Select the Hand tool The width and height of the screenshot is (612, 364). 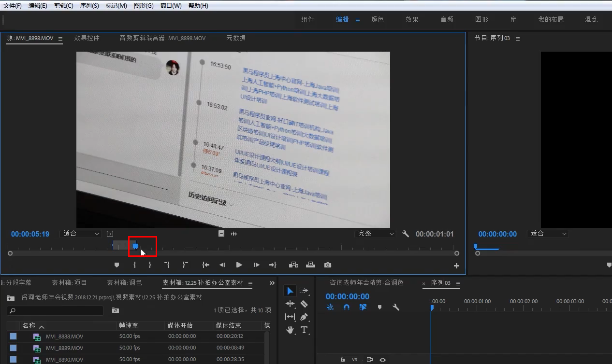tap(290, 330)
